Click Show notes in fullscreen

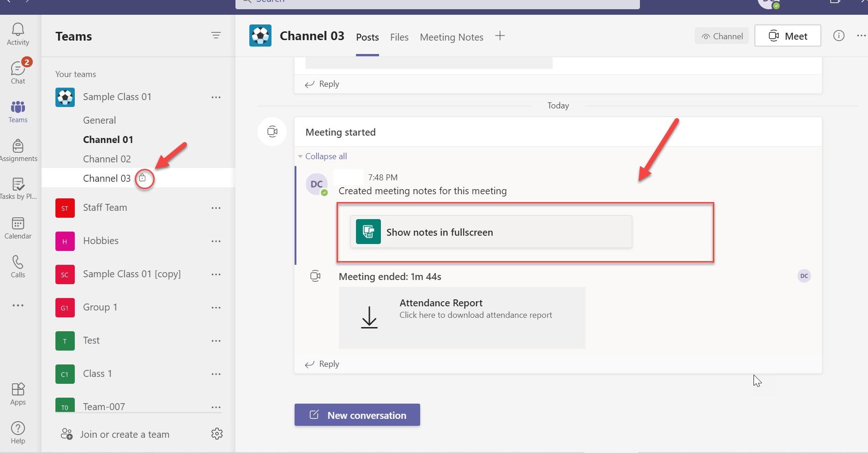(491, 232)
